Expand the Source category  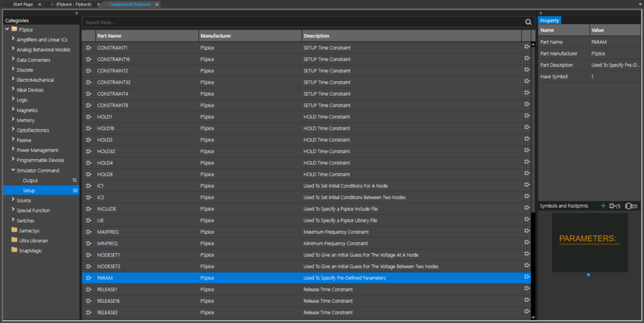(13, 200)
